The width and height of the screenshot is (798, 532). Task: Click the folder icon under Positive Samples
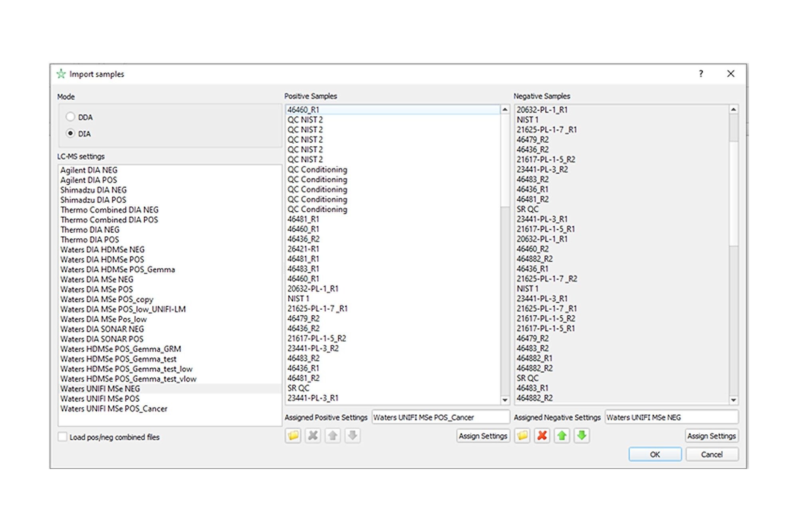pyautogui.click(x=293, y=435)
